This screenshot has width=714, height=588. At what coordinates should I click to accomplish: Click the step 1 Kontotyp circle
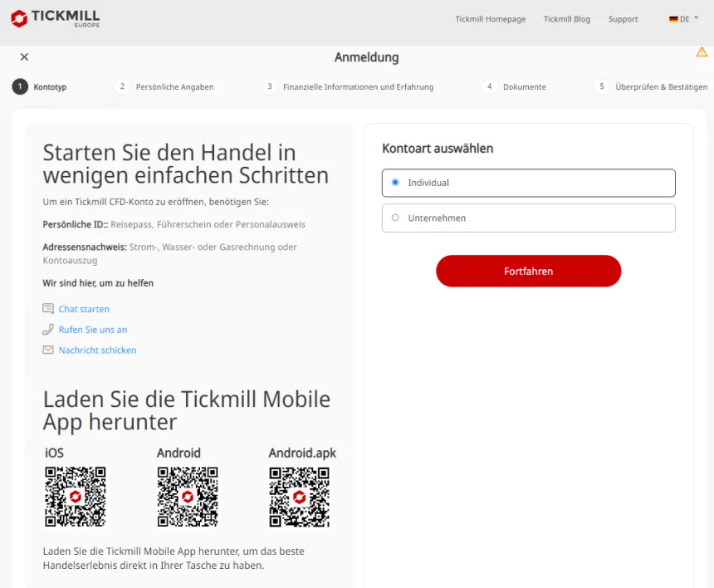coord(20,86)
